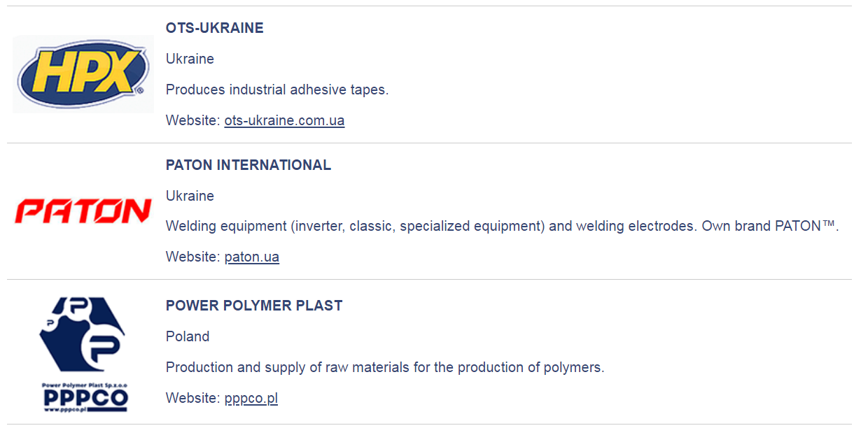Select the PATON INTERNATIONAL heading
The image size is (868, 428).
(248, 165)
